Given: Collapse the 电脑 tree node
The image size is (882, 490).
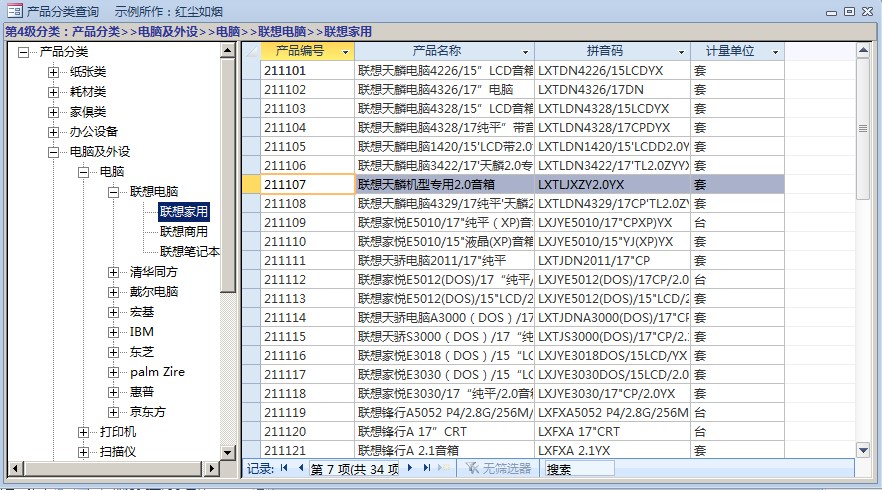Looking at the screenshot, I should tap(83, 172).
